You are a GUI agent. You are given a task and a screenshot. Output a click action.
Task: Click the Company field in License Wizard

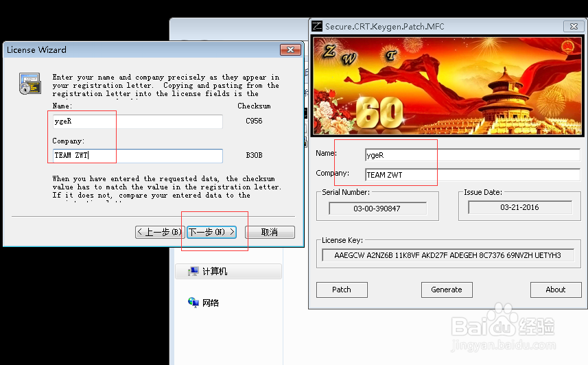(138, 156)
